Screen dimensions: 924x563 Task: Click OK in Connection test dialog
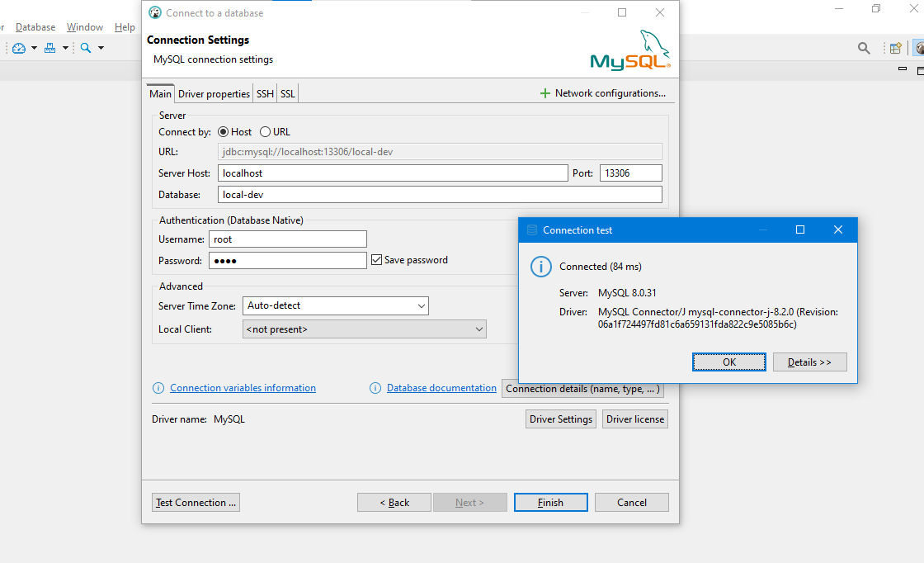tap(729, 362)
